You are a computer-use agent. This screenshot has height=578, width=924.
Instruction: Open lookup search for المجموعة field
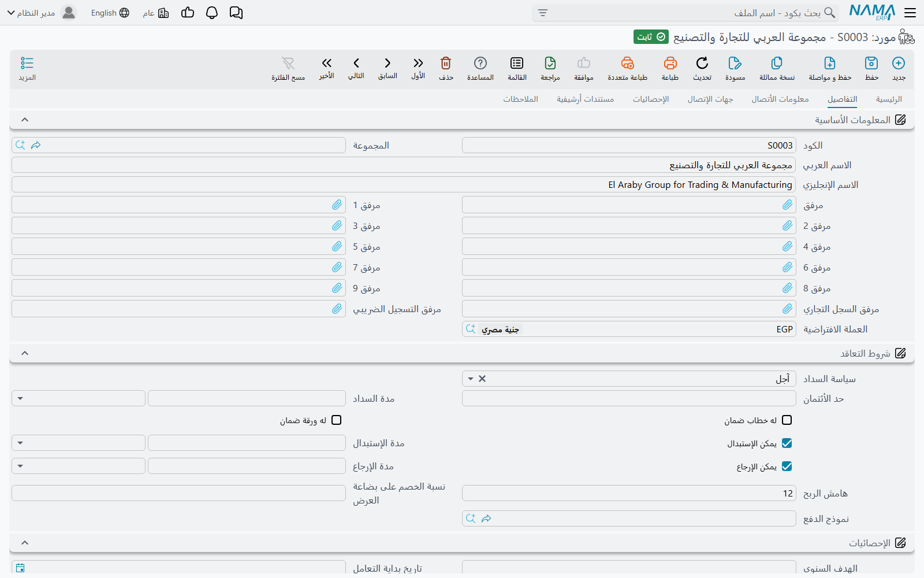click(x=20, y=145)
